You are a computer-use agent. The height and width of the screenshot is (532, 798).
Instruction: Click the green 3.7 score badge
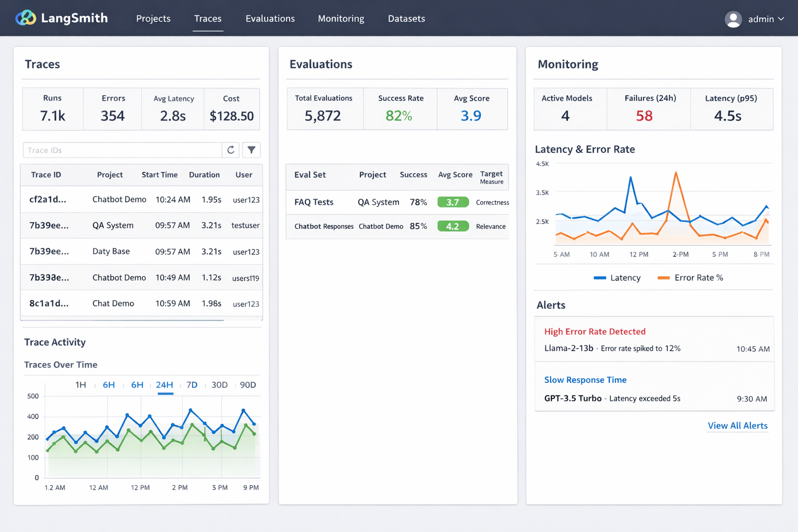point(453,202)
